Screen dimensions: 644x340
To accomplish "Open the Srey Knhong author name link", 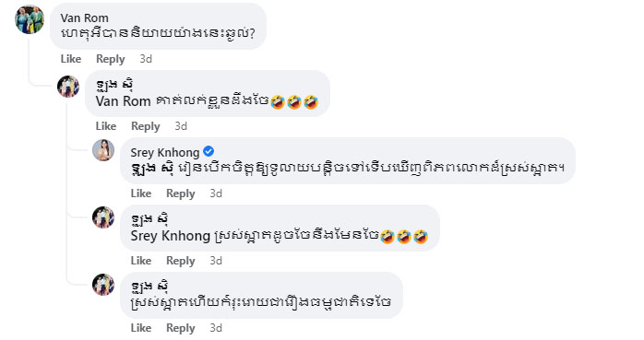I will (x=165, y=153).
